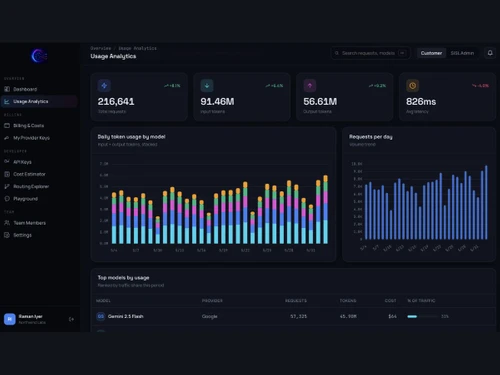The image size is (500, 375).
Task: Open API Keys section
Action: point(39,162)
